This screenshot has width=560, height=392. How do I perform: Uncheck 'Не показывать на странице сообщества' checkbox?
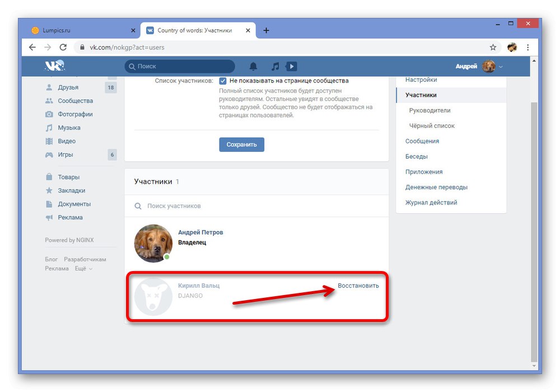click(x=222, y=81)
